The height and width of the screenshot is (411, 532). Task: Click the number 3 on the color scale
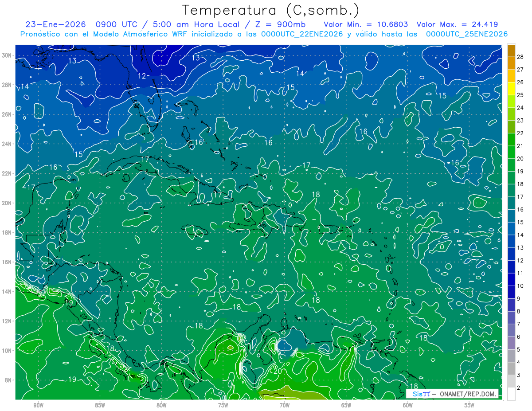pos(519,375)
